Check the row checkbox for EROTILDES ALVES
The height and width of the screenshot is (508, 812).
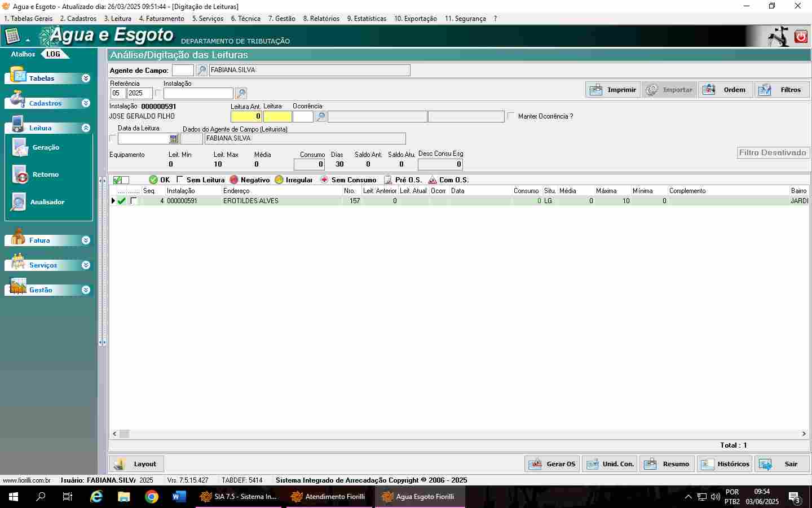(134, 201)
